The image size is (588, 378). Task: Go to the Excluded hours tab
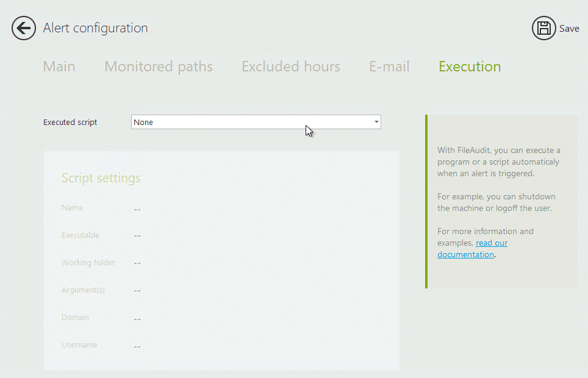pyautogui.click(x=290, y=66)
